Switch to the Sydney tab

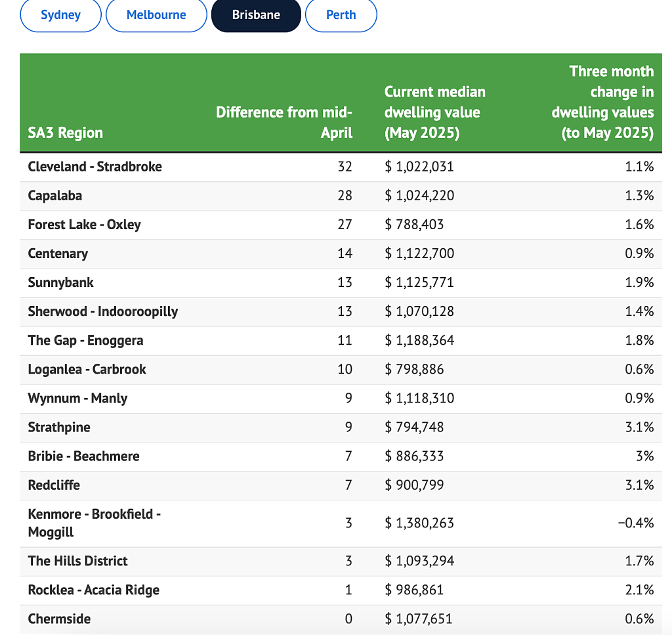(60, 15)
